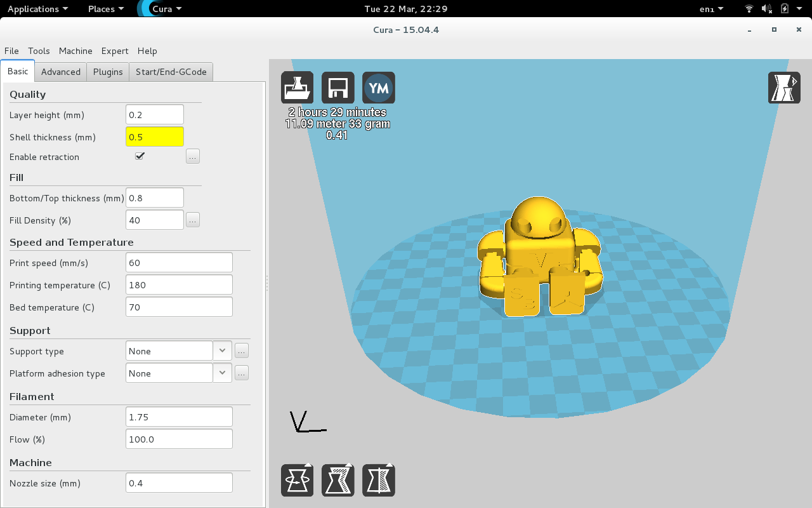Click the 'Machine' section heading
This screenshot has width=812, height=508.
(30, 462)
